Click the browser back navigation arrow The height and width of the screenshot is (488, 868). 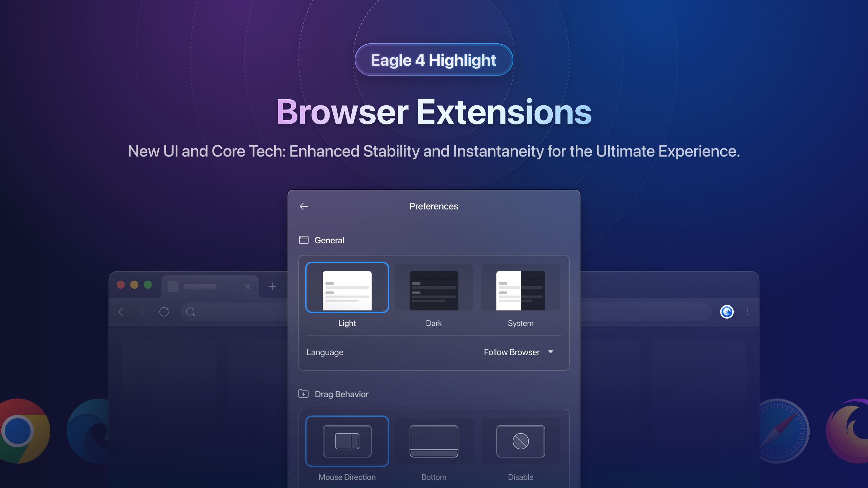coord(121,312)
